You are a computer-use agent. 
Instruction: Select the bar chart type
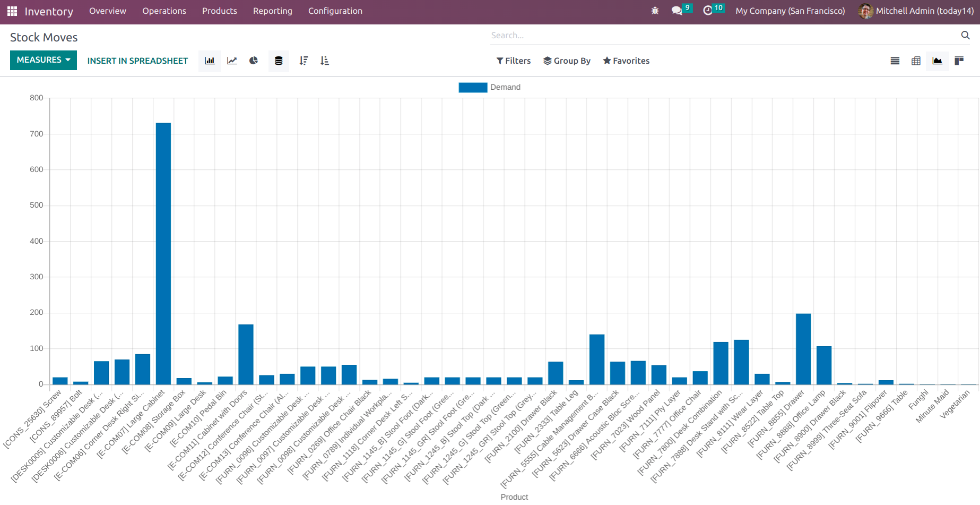pos(210,61)
